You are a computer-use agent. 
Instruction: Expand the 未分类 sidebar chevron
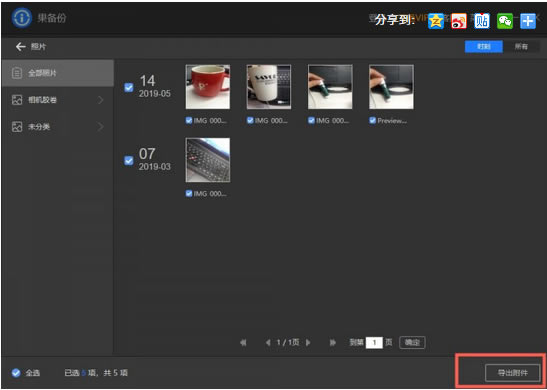point(101,127)
